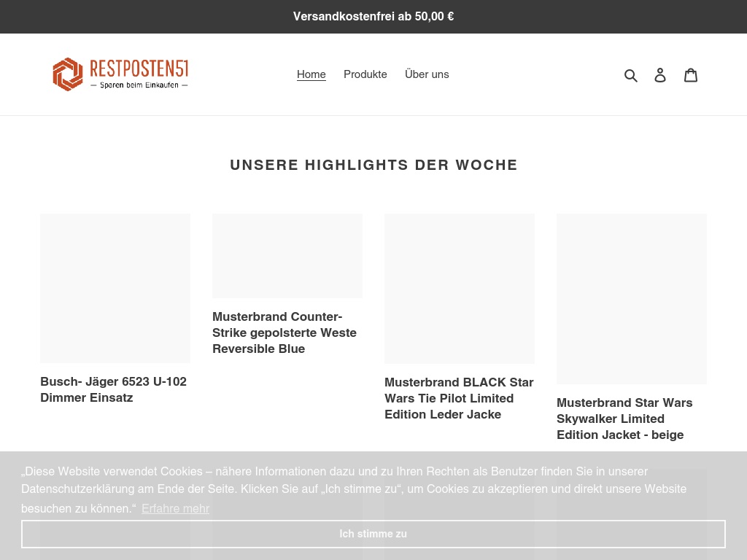Click the Busch-Jäger dimmer product image

tap(115, 288)
